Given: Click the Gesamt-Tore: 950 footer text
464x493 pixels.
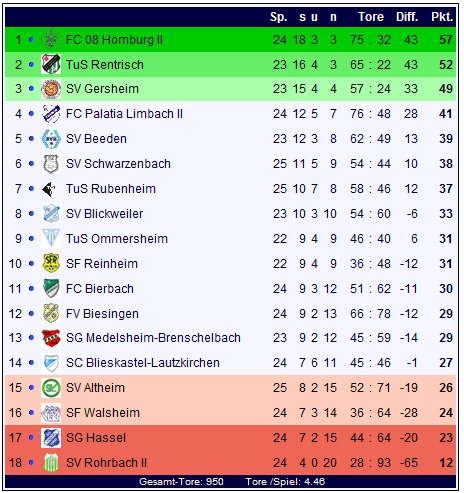Looking at the screenshot, I should pos(181,482).
